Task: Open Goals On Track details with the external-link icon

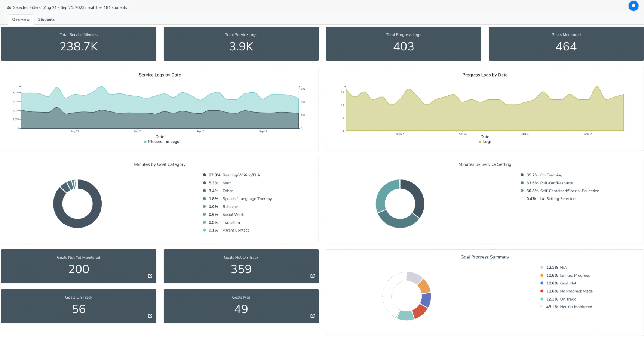Action: coord(150,316)
